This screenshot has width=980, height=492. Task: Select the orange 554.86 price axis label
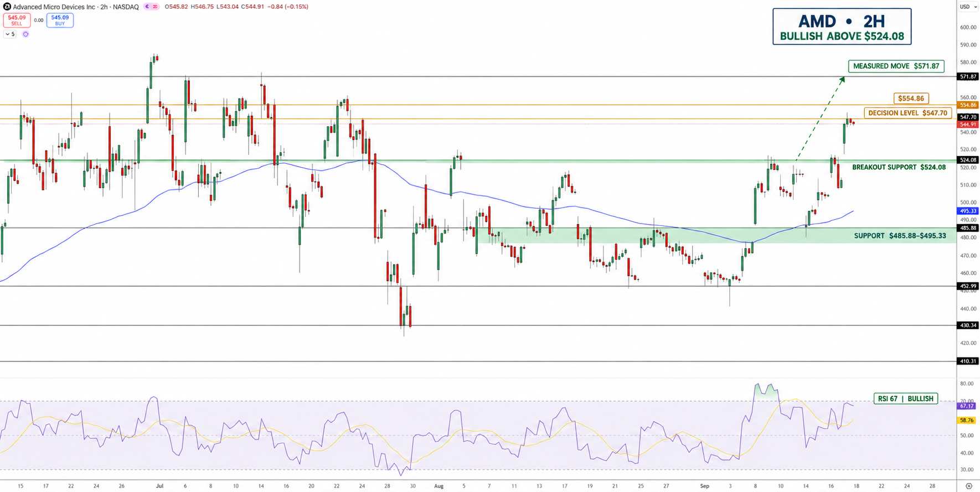[x=968, y=105]
